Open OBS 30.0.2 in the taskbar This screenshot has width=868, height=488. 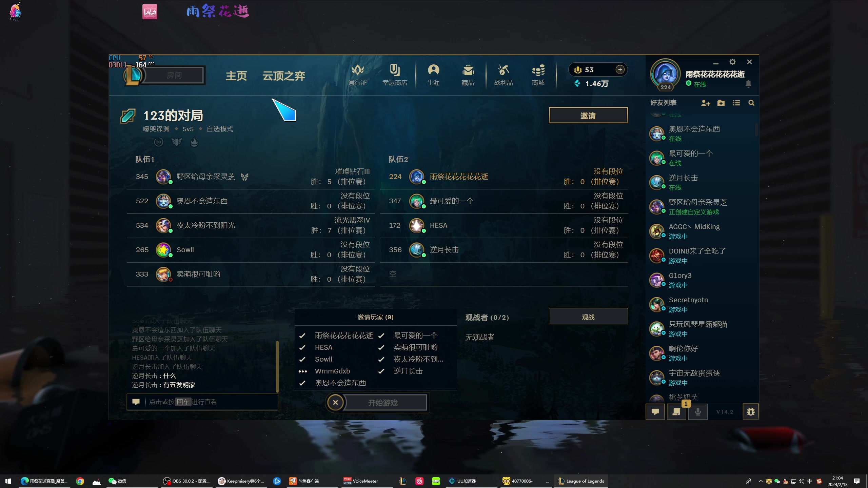186,481
